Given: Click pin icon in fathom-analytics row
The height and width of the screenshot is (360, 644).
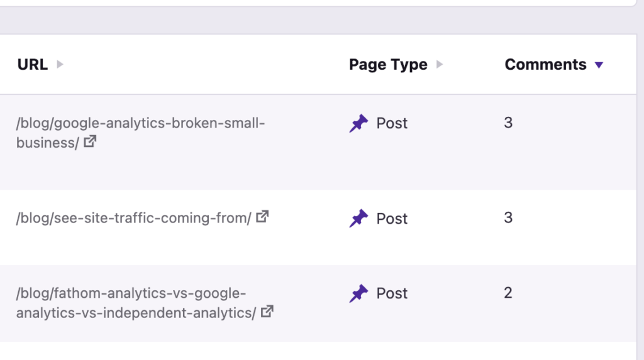Looking at the screenshot, I should point(358,293).
